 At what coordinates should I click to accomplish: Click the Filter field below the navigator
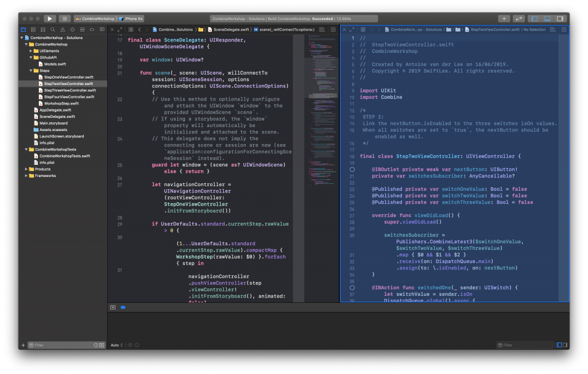(x=57, y=345)
